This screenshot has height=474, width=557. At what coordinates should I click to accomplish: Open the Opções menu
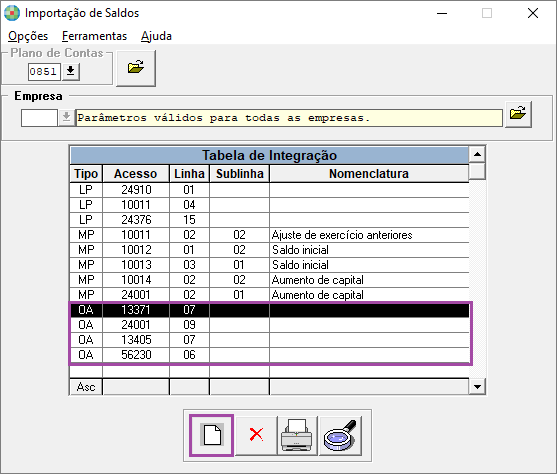click(x=28, y=36)
